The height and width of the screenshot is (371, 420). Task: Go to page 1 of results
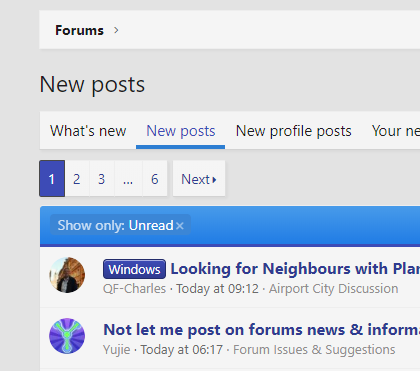click(x=52, y=179)
